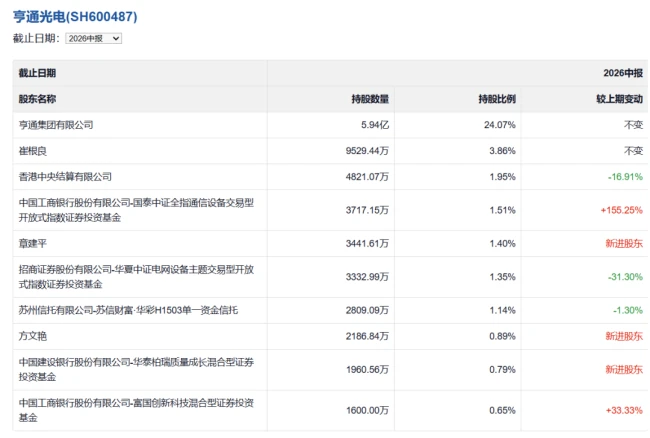This screenshot has height=438, width=650.
Task: Select the 3.86% shareholding ratio
Action: coord(502,151)
